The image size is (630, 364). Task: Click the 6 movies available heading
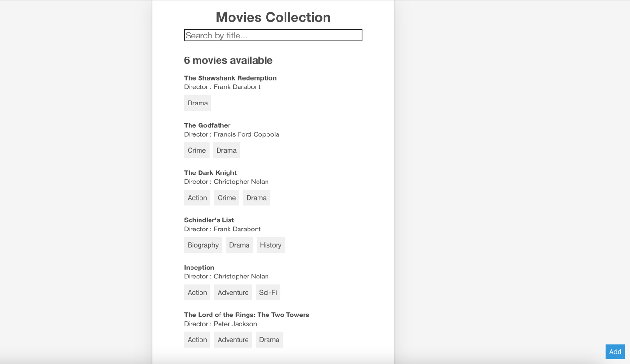point(228,60)
